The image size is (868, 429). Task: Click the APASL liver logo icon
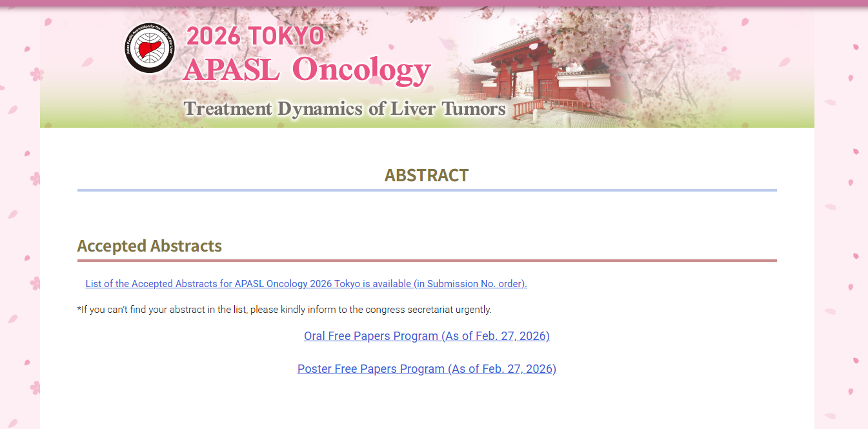tap(150, 48)
